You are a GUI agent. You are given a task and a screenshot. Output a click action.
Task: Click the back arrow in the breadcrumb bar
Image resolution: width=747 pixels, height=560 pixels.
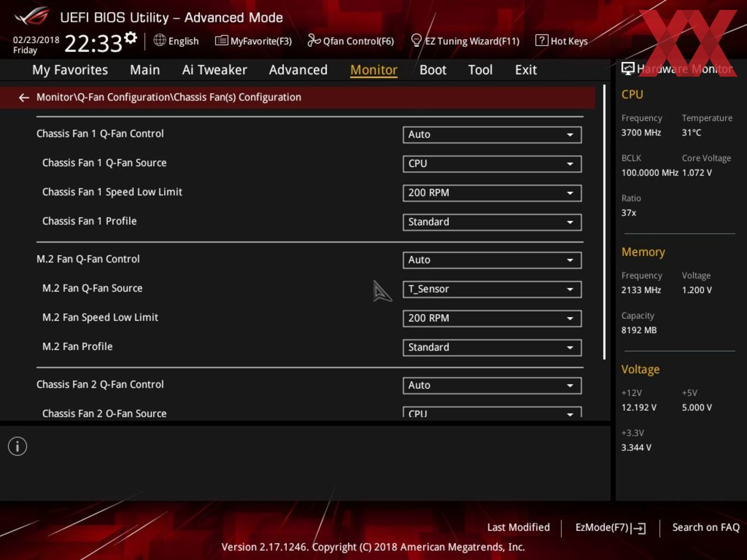(x=24, y=98)
